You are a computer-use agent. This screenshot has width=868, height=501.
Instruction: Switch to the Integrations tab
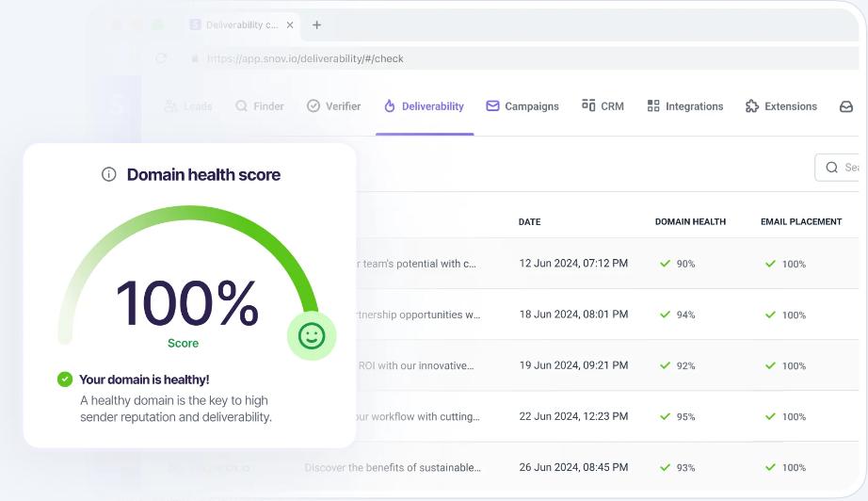coord(685,106)
